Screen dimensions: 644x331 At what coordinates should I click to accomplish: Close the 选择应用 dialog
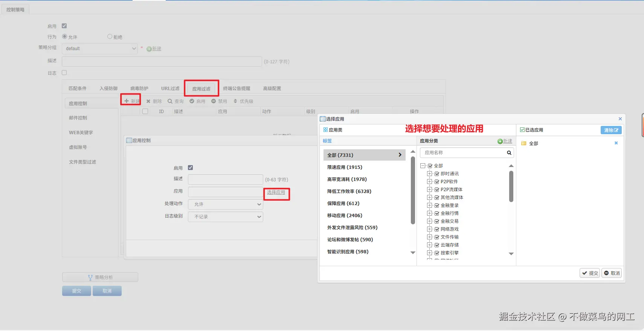point(620,119)
